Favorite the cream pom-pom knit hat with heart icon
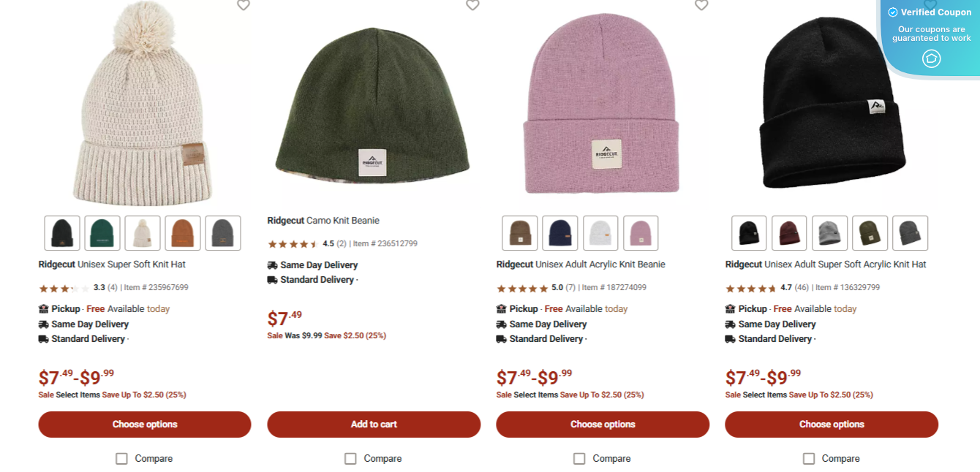 [x=244, y=5]
